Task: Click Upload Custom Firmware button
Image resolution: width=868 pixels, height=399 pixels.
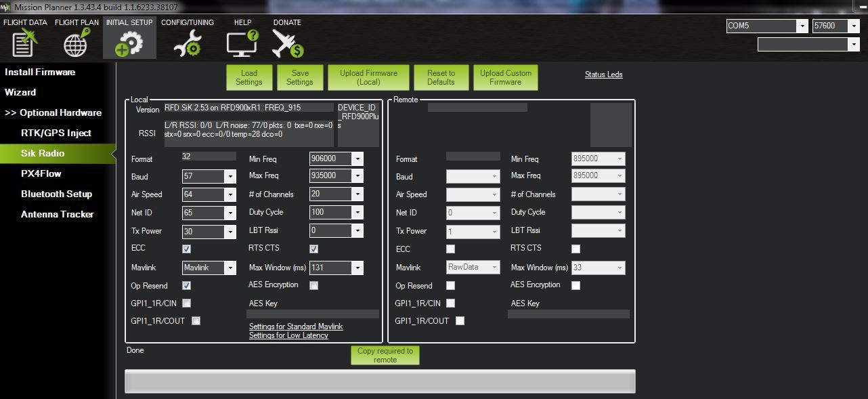Action: coord(506,78)
